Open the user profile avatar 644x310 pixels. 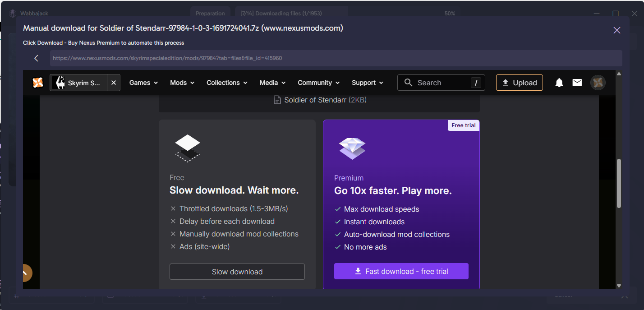pos(598,83)
